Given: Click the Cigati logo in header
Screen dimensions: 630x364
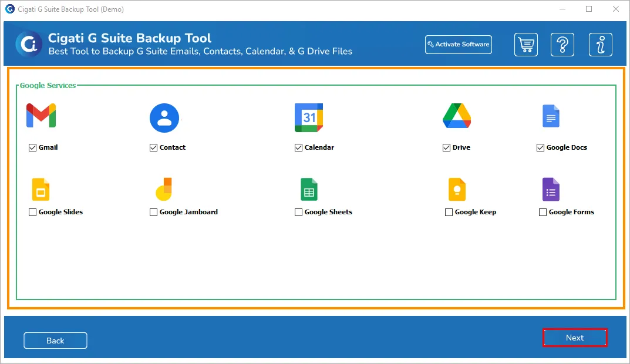Looking at the screenshot, I should (x=29, y=44).
